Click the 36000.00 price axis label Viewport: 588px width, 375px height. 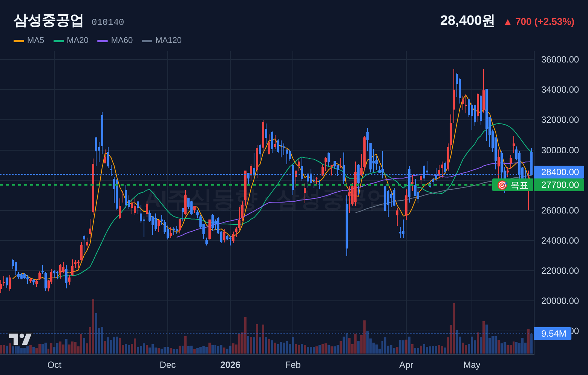point(560,59)
